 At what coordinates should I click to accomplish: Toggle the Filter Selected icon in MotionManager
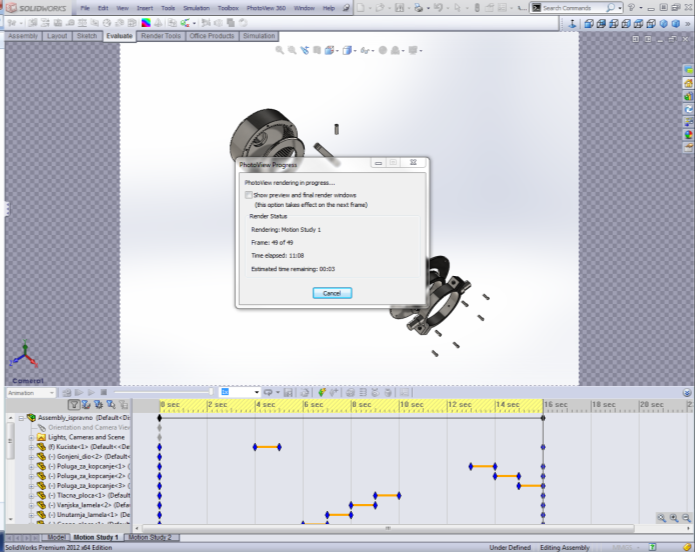(x=111, y=404)
